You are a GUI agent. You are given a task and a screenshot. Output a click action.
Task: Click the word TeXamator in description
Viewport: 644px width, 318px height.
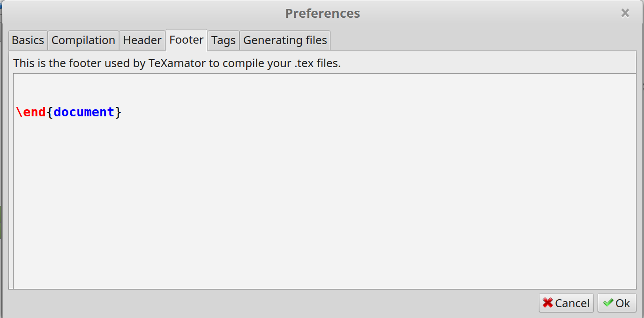[x=177, y=63]
